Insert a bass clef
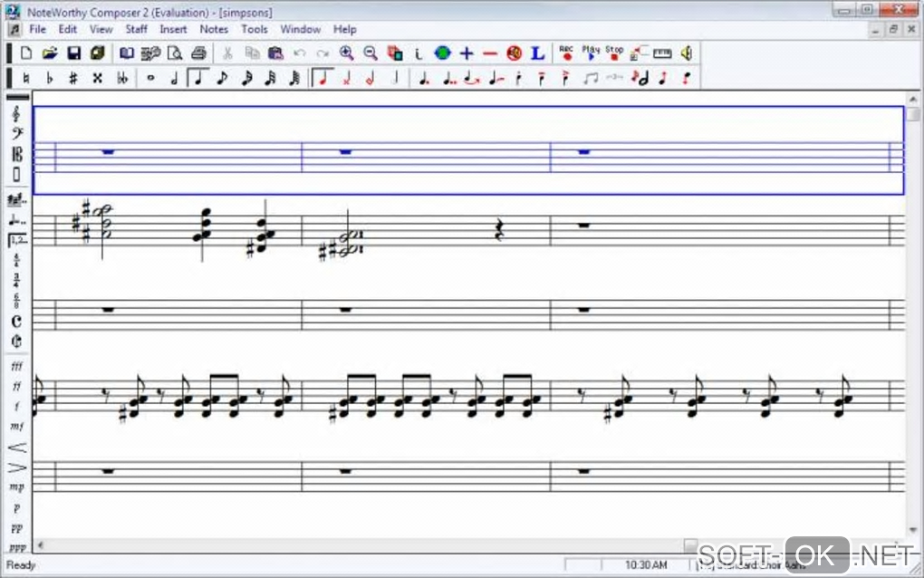Image resolution: width=924 pixels, height=578 pixels. pos(16,134)
